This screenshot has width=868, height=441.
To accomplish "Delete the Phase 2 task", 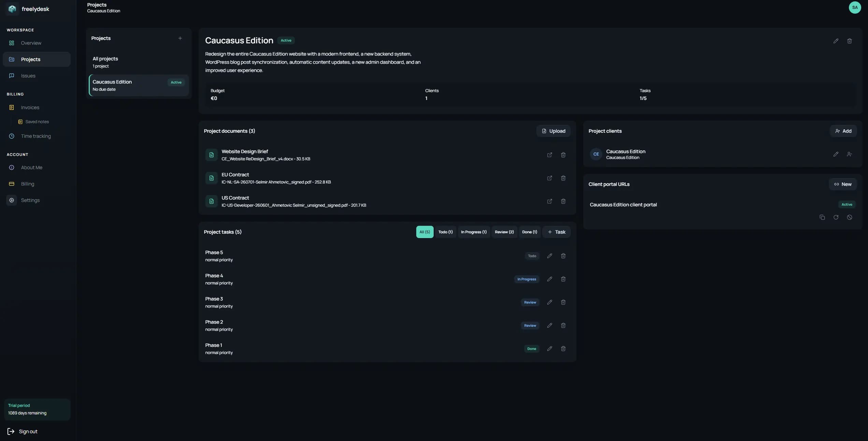I will click(563, 325).
